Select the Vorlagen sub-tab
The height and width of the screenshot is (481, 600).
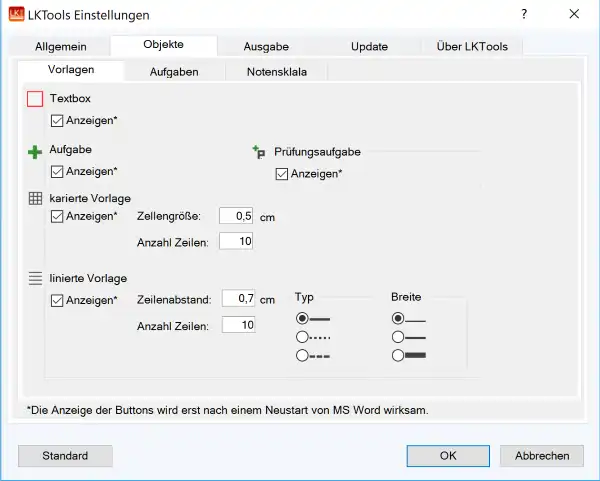point(71,70)
